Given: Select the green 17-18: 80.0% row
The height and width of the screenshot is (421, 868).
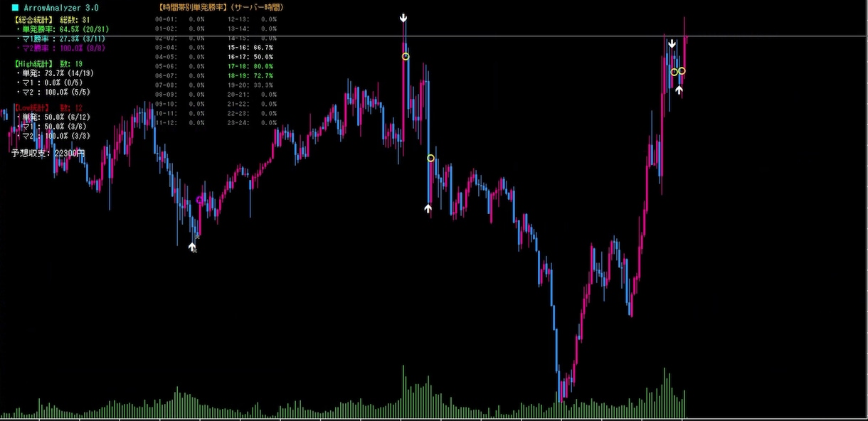Looking at the screenshot, I should (250, 66).
